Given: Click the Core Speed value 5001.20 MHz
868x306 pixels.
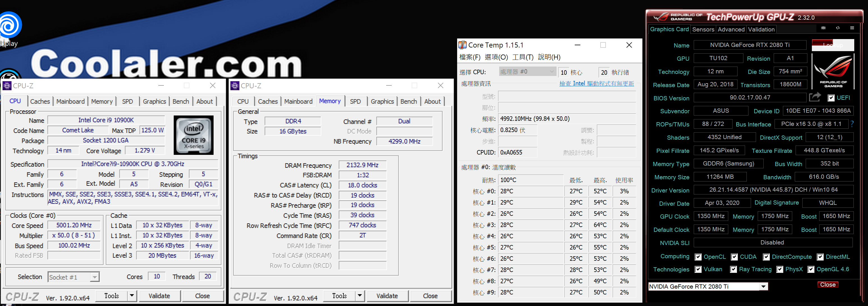Looking at the screenshot, I should [x=74, y=225].
